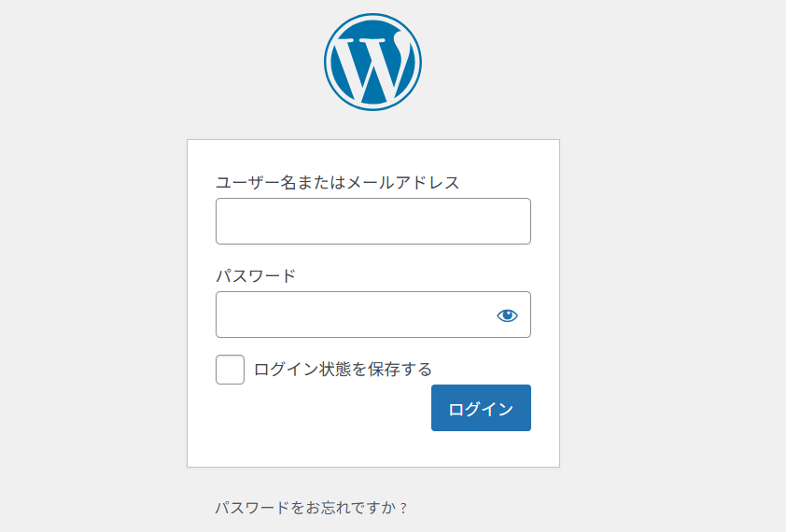The height and width of the screenshot is (532, 786).
Task: Reveal typed password with the blue eye
Action: (507, 315)
